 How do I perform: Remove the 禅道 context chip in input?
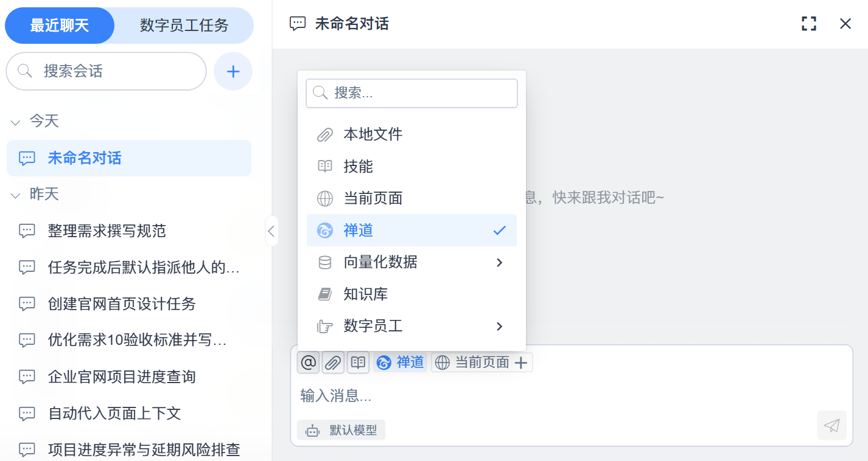point(400,362)
